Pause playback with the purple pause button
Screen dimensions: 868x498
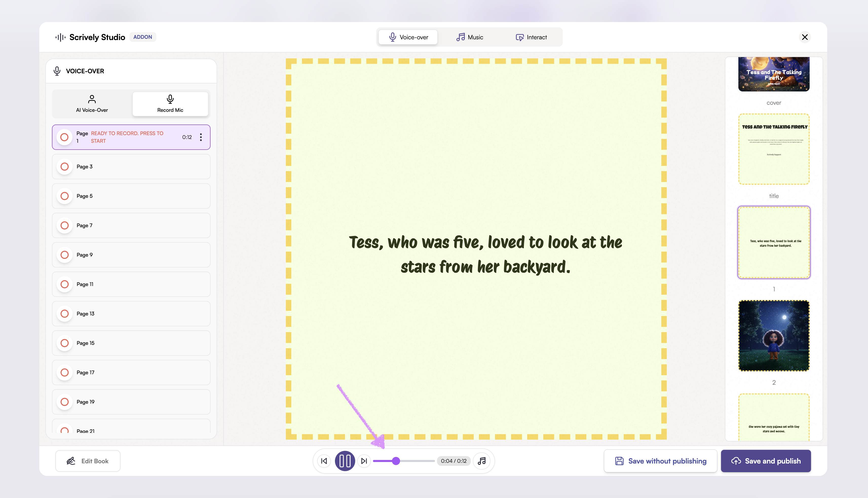click(345, 461)
